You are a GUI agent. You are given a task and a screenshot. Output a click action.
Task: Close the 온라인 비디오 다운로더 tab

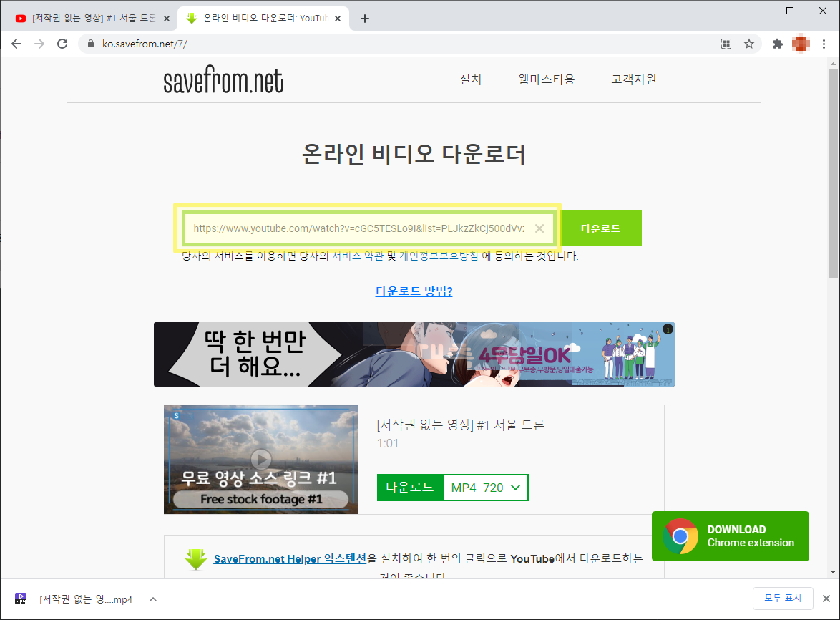coord(338,19)
